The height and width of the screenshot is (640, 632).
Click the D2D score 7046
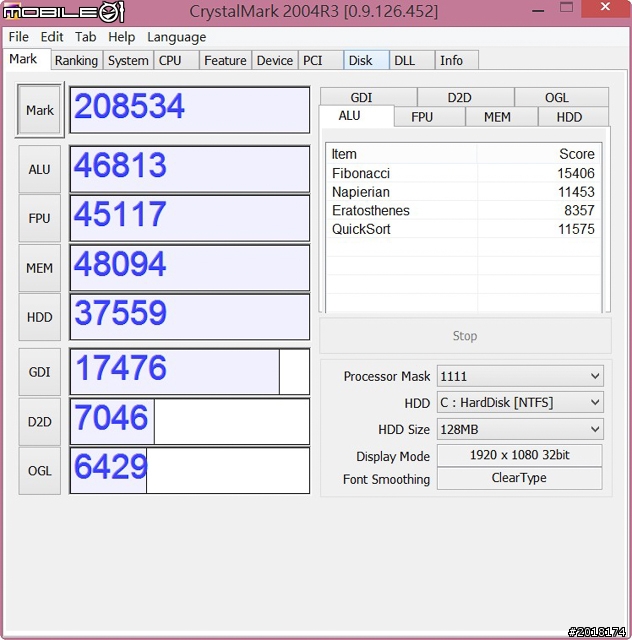coord(189,422)
